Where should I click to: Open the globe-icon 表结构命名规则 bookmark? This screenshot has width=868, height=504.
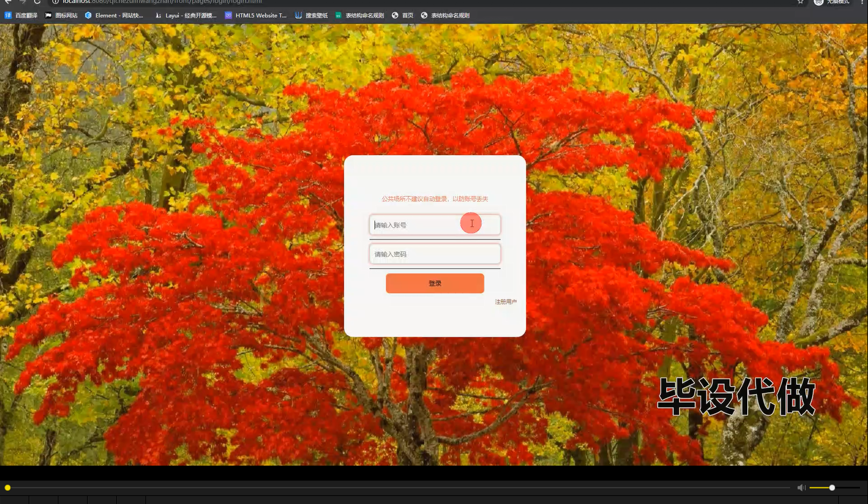coord(445,15)
